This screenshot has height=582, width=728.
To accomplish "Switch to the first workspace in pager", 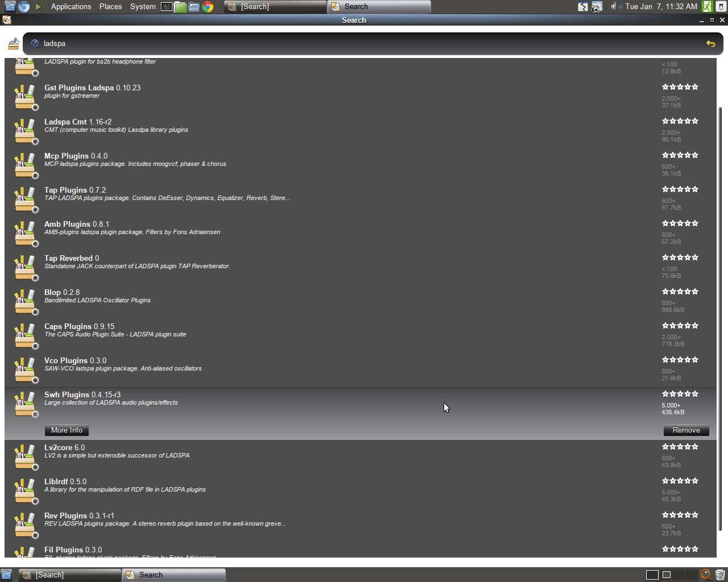I will (x=652, y=575).
